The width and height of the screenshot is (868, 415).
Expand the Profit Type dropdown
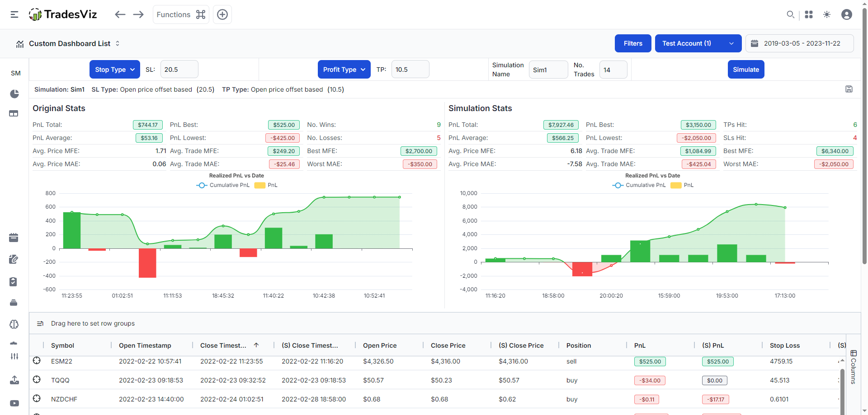click(344, 70)
